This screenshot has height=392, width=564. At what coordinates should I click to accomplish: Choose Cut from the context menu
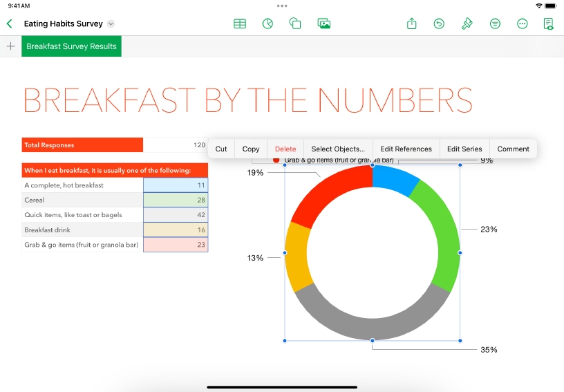tap(221, 149)
